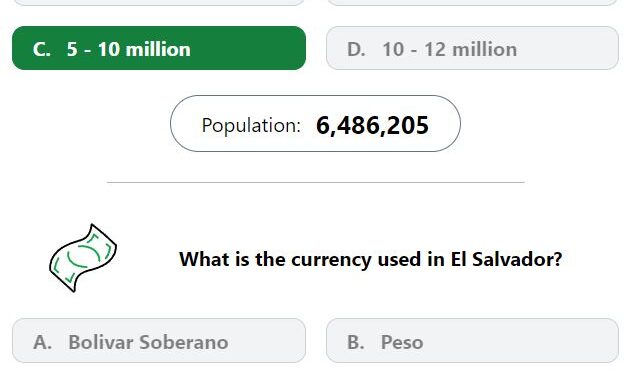Click the "Bolivar Soberano" answer text
The height and width of the screenshot is (375, 635).
[x=148, y=342]
